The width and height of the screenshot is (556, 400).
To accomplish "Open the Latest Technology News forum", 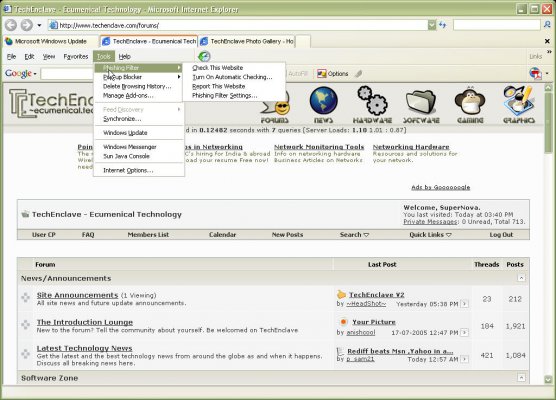I will pyautogui.click(x=84, y=348).
